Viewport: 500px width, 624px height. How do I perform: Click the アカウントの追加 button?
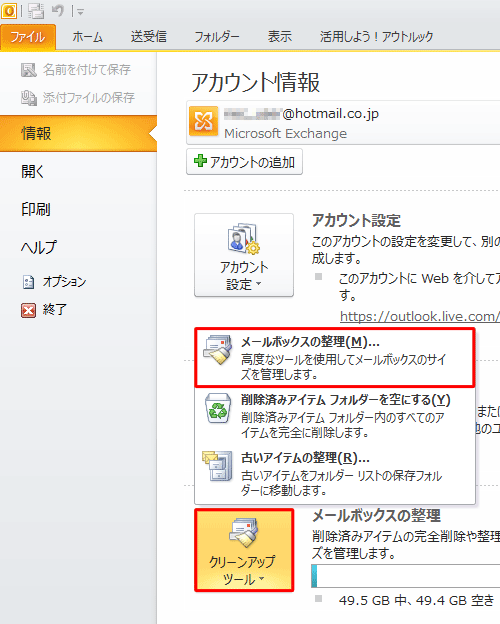(x=244, y=162)
